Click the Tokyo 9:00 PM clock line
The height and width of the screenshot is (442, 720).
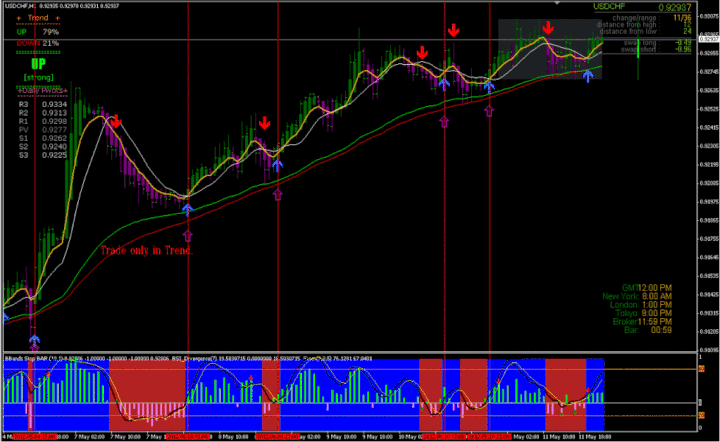(x=644, y=313)
